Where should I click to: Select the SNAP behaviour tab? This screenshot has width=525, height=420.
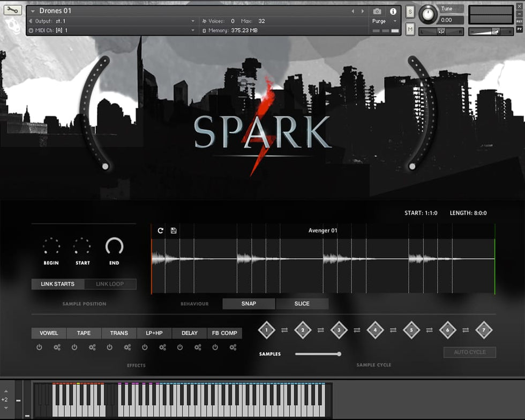pos(249,304)
